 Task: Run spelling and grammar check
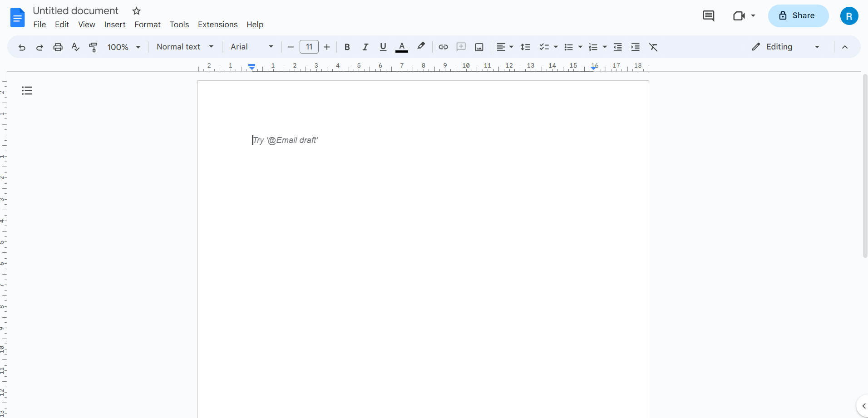coord(75,47)
